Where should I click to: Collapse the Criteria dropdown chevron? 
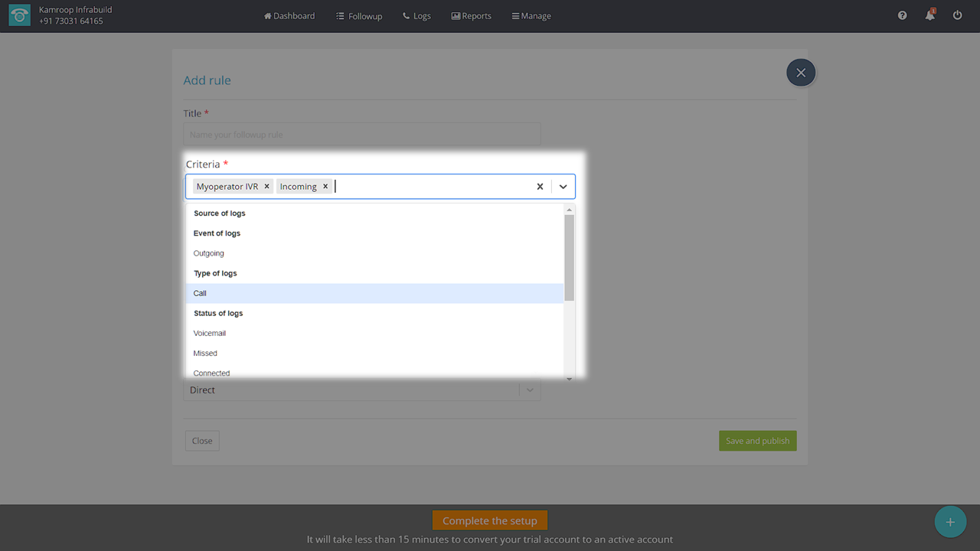(563, 186)
